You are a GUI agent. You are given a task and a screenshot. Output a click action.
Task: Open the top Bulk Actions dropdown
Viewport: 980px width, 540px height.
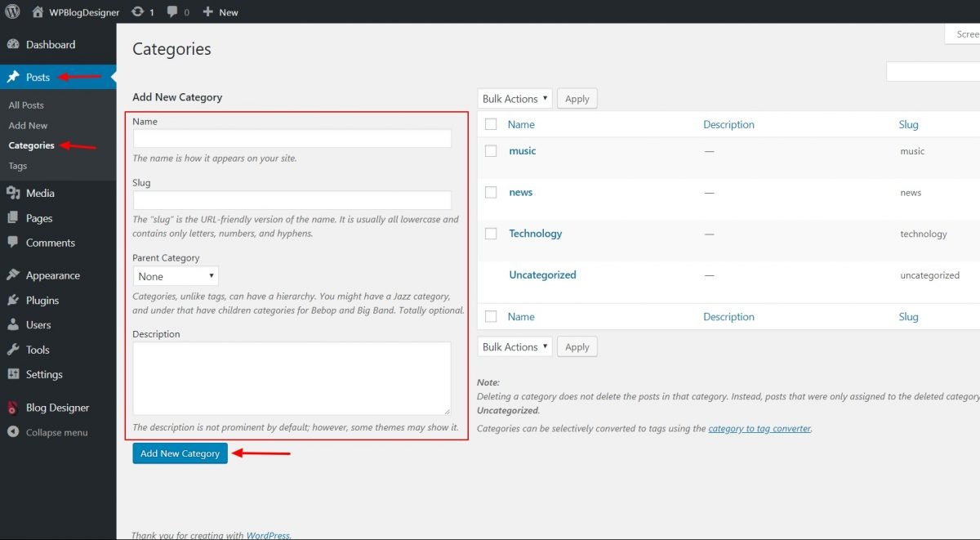(514, 98)
